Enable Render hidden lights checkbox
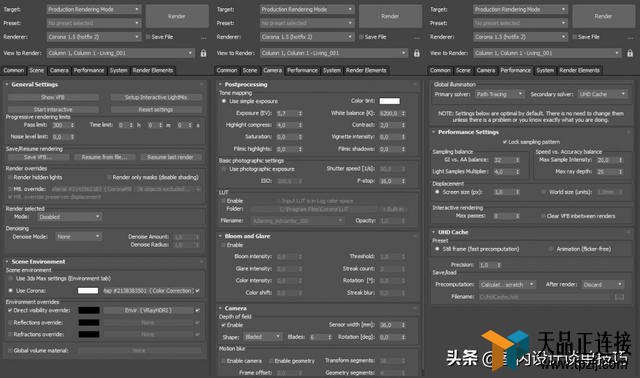Viewport: 640px width, 378px height. coord(10,177)
